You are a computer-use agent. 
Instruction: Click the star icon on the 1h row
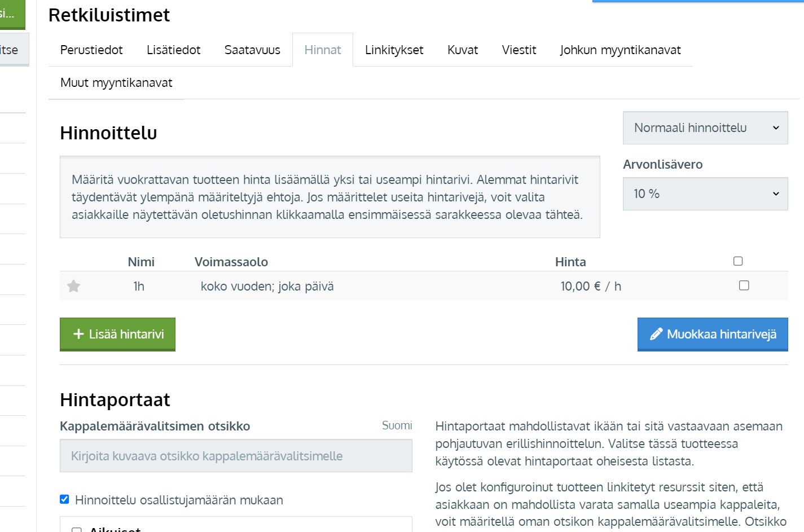tap(73, 287)
